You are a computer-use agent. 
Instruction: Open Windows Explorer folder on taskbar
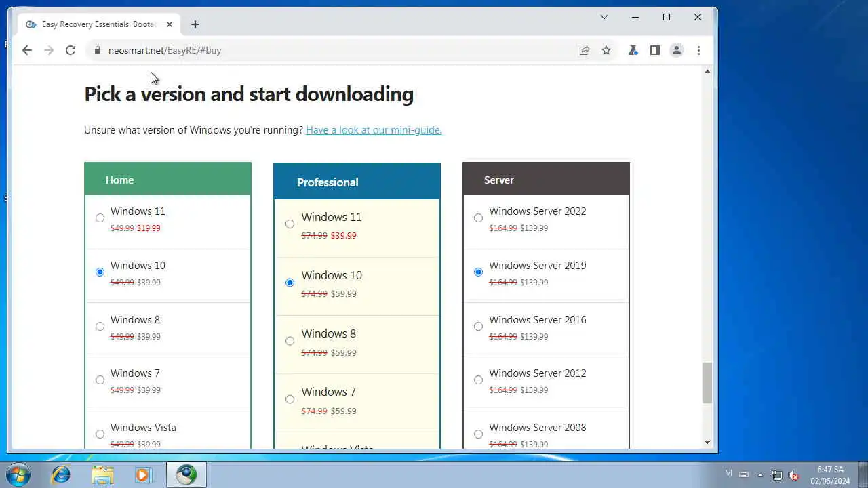pyautogui.click(x=102, y=474)
